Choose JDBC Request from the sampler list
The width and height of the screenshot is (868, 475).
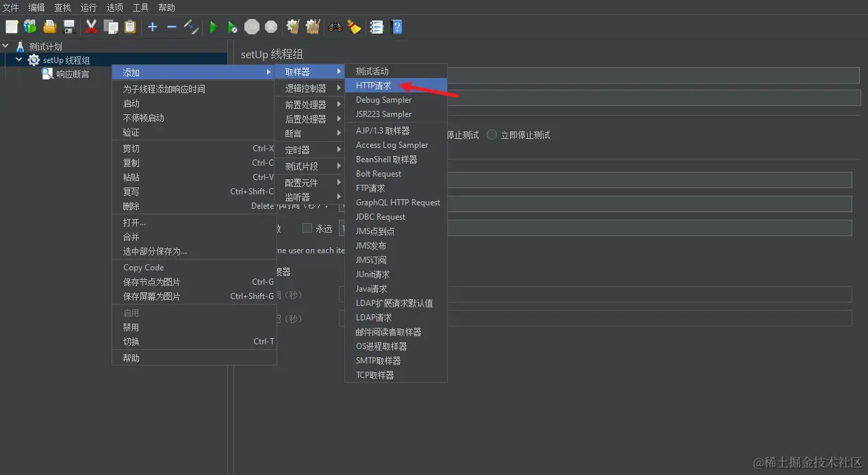[396, 217]
